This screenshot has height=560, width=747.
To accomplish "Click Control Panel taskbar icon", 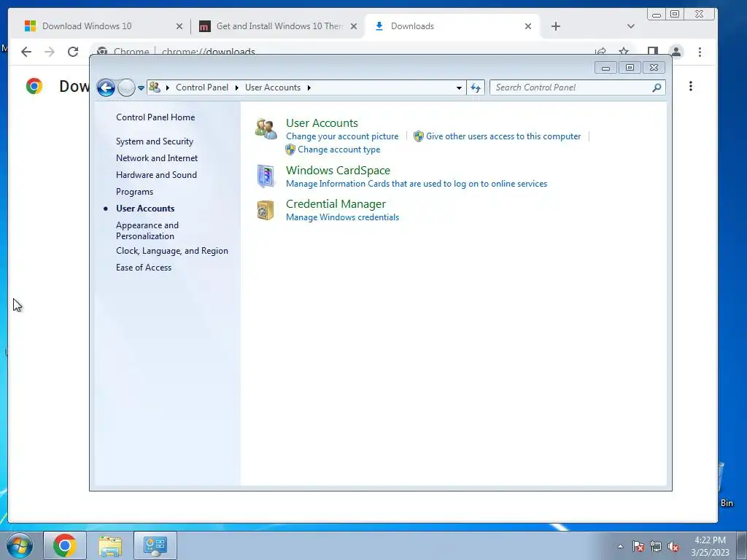I will 155,545.
